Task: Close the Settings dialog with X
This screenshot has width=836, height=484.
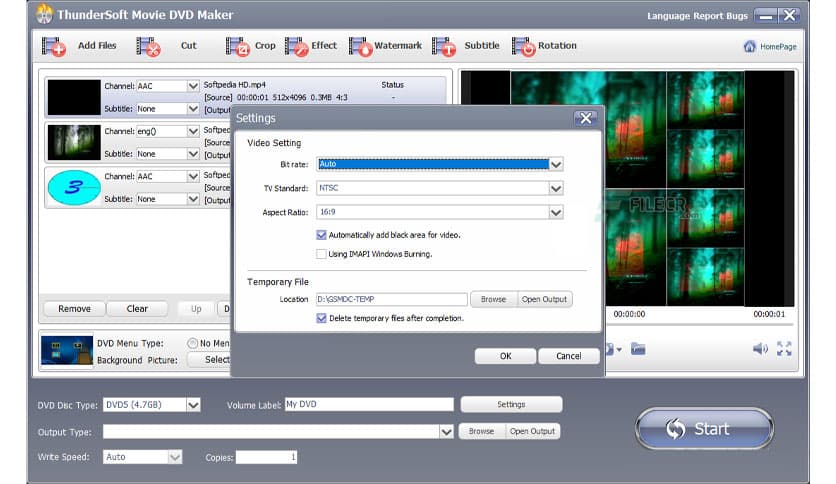Action: [x=585, y=118]
